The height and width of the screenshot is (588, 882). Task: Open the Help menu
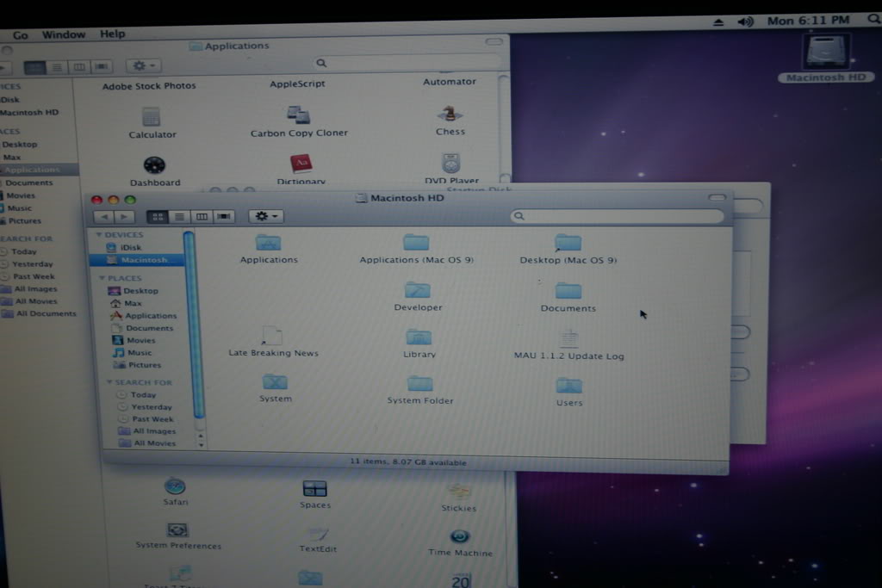pos(113,34)
